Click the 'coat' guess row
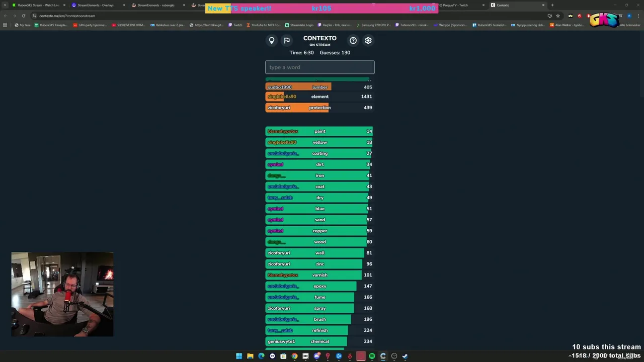Viewport: 644px width, 362px height. [x=320, y=187]
